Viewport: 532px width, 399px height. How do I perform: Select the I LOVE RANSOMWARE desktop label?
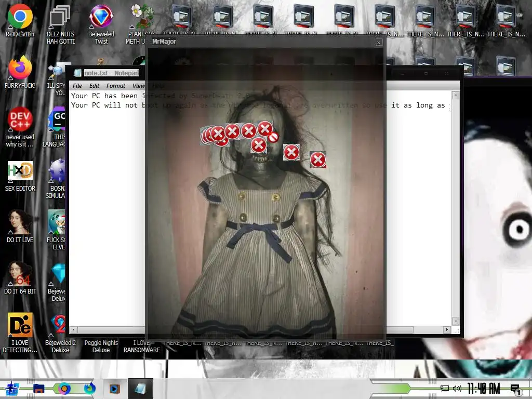(x=142, y=347)
